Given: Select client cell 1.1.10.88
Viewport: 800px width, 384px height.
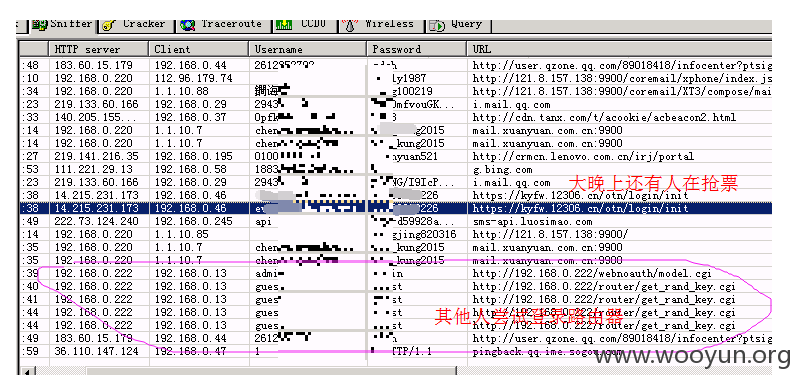Looking at the screenshot, I should click(x=182, y=92).
